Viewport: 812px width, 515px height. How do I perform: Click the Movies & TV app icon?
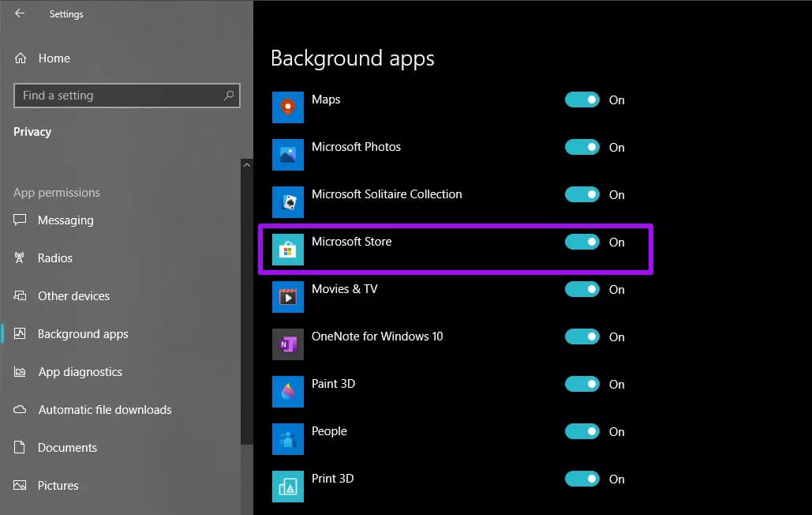click(287, 297)
